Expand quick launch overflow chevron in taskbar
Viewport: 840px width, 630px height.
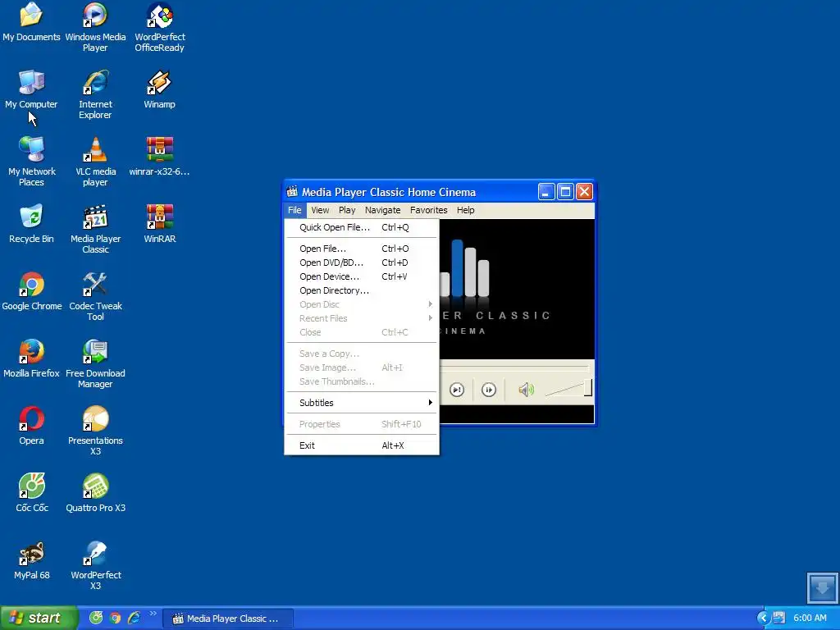point(153,614)
